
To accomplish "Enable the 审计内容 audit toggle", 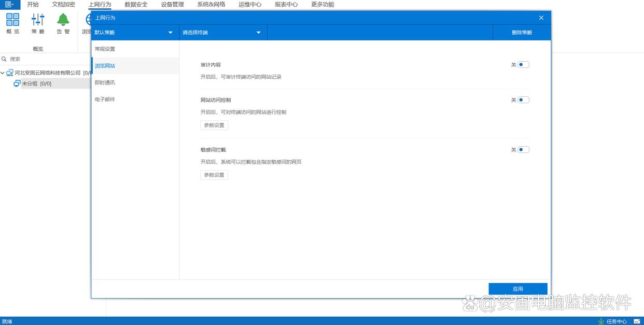I will pos(523,65).
